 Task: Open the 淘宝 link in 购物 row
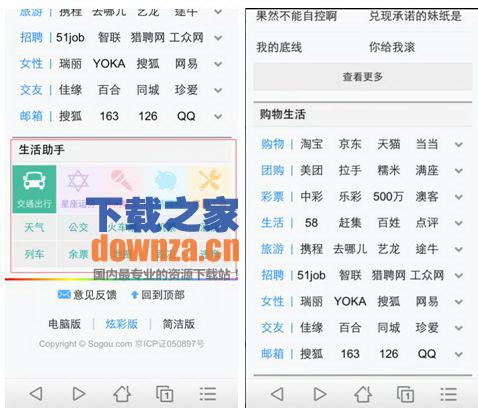point(311,144)
